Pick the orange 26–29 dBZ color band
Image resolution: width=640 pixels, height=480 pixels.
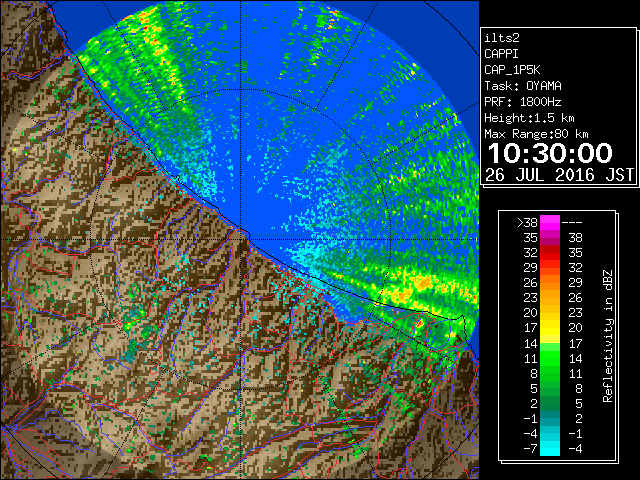point(550,282)
